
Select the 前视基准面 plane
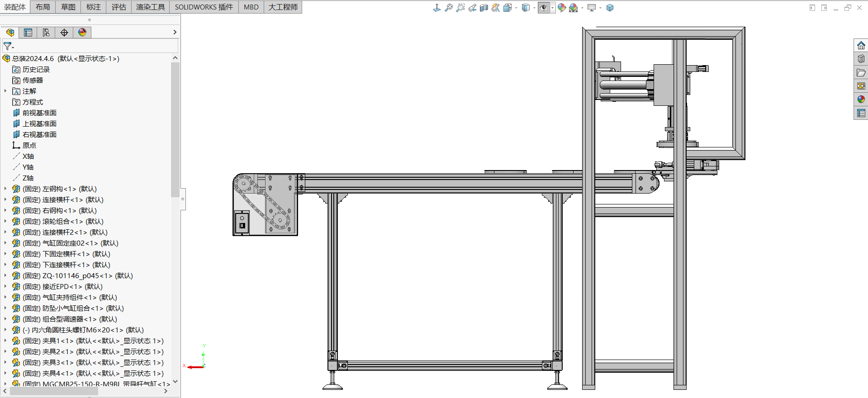pos(39,113)
